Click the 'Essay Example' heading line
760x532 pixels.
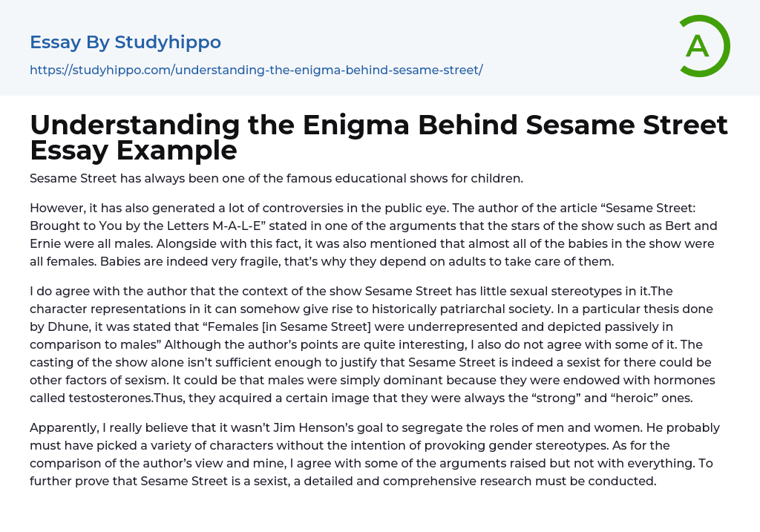click(134, 151)
